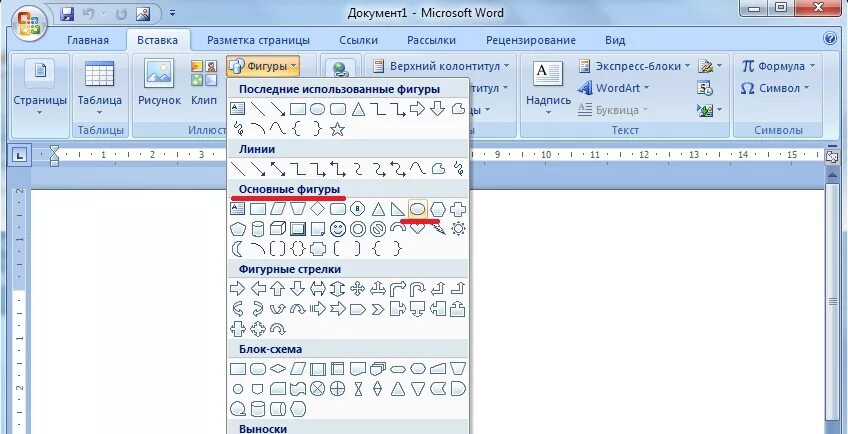The height and width of the screenshot is (434, 848).
Task: Insert a picture with Рисунок
Action: click(x=159, y=82)
